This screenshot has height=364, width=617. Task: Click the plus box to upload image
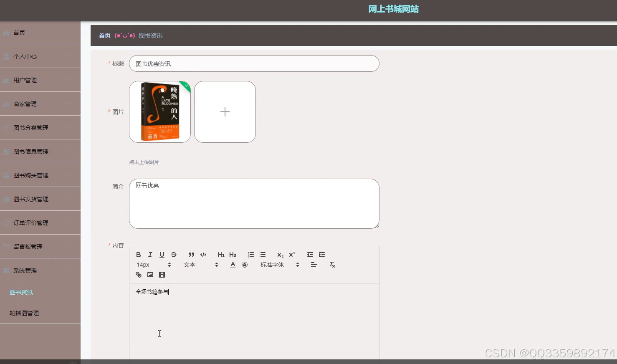tap(225, 112)
